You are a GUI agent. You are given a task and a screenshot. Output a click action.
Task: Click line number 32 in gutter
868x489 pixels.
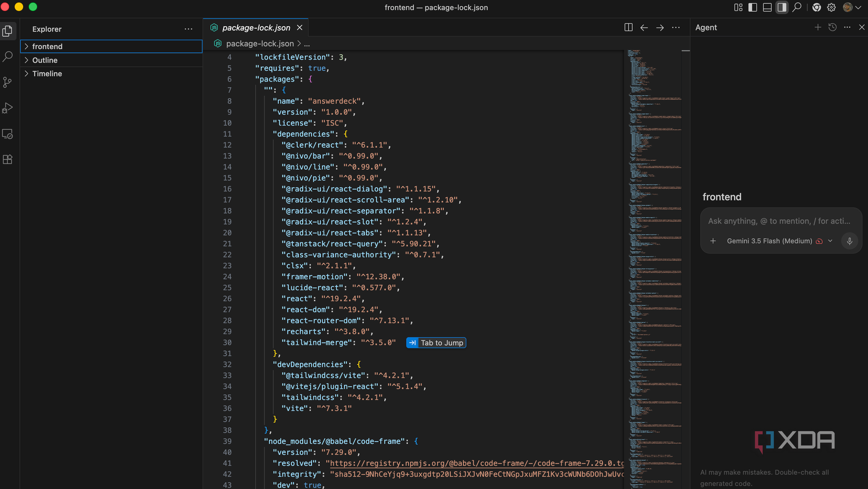coord(227,364)
